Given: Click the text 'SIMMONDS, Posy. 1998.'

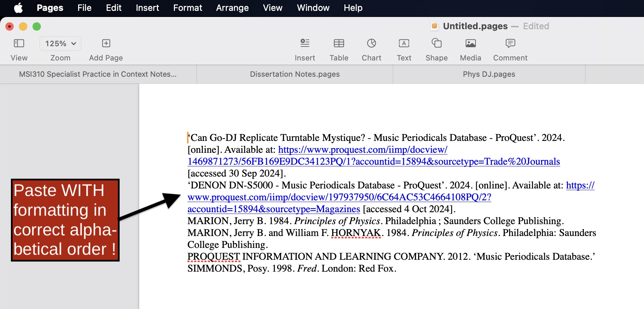Looking at the screenshot, I should 241,268.
